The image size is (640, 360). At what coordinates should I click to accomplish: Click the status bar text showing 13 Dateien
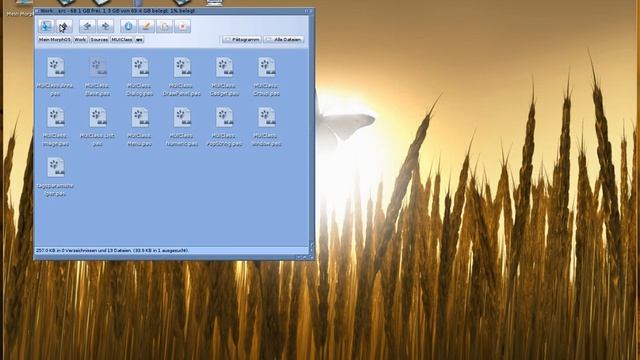pos(112,250)
